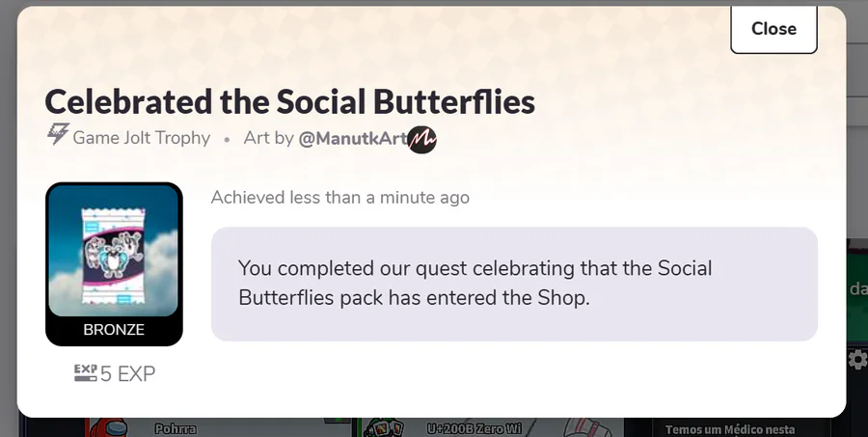Click the 5 EXP reward text
Image resolution: width=868 pixels, height=437 pixels.
(x=127, y=373)
